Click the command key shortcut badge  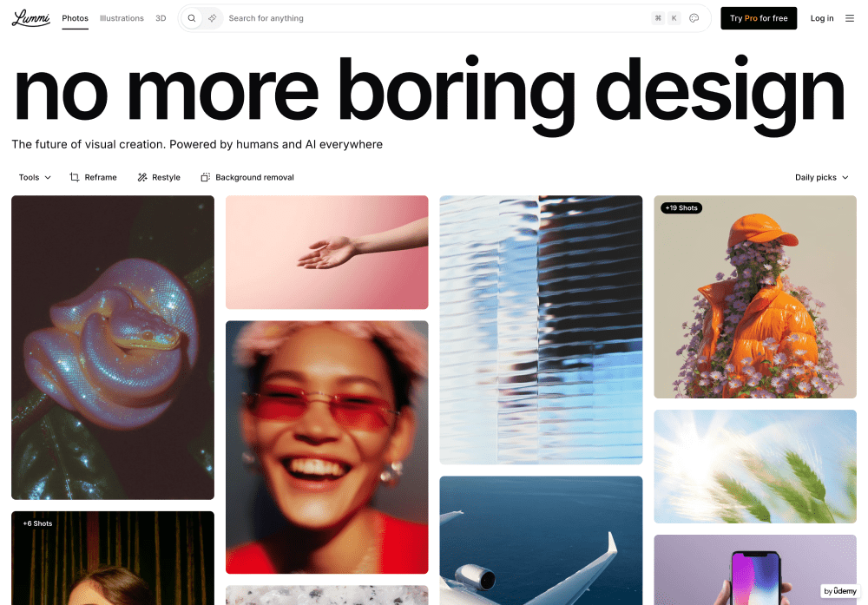(x=658, y=18)
